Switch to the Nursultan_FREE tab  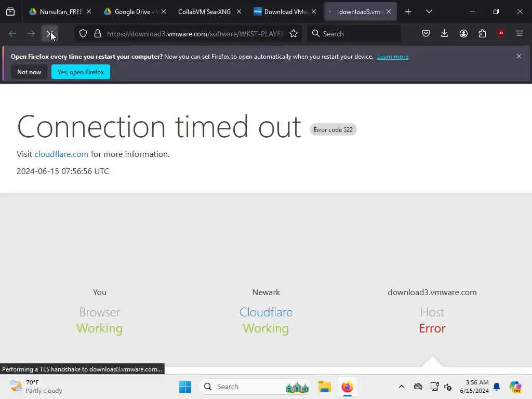(60, 11)
